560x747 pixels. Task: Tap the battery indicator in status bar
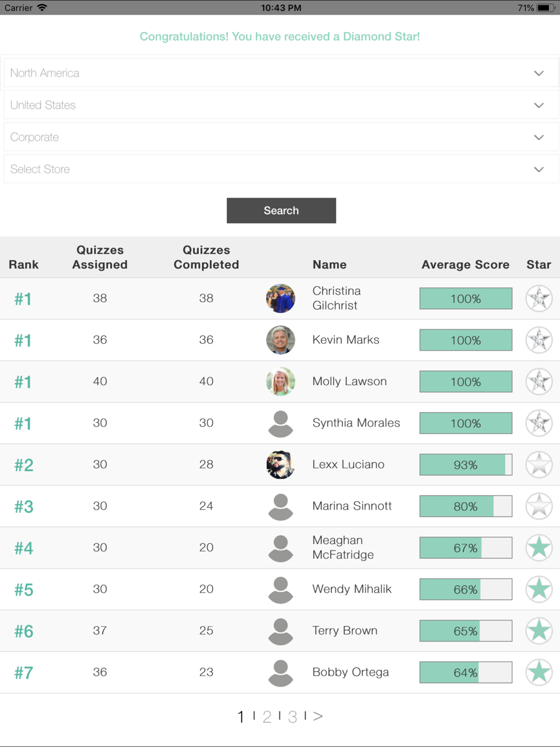546,8
